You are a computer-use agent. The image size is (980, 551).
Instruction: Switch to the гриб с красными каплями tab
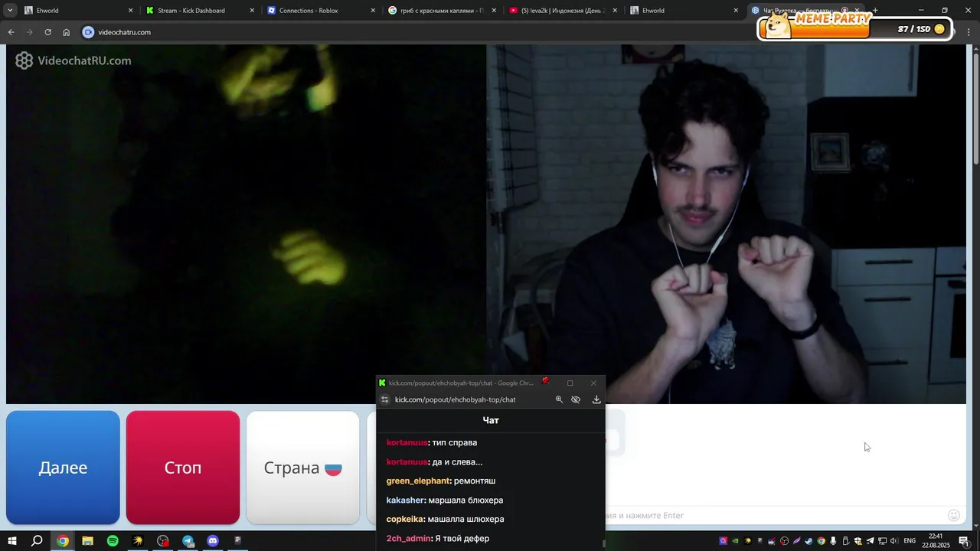point(439,11)
